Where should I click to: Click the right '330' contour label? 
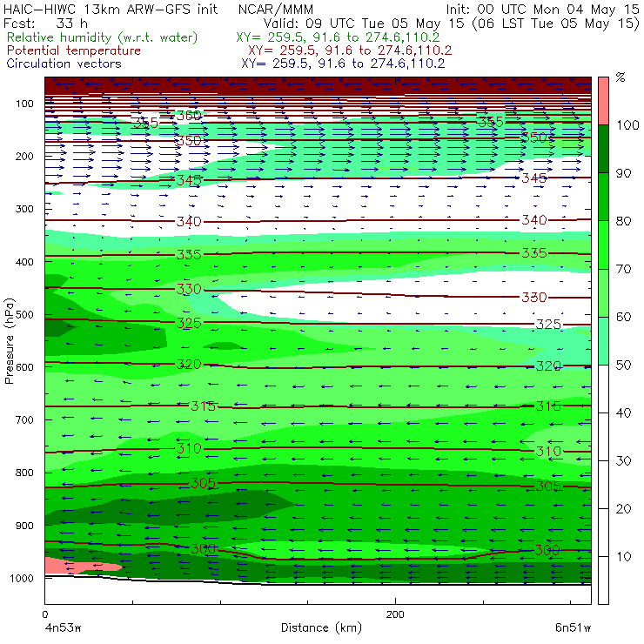534,298
